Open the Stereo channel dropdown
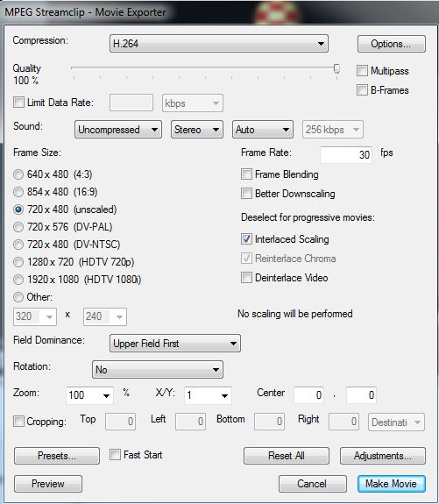 197,130
